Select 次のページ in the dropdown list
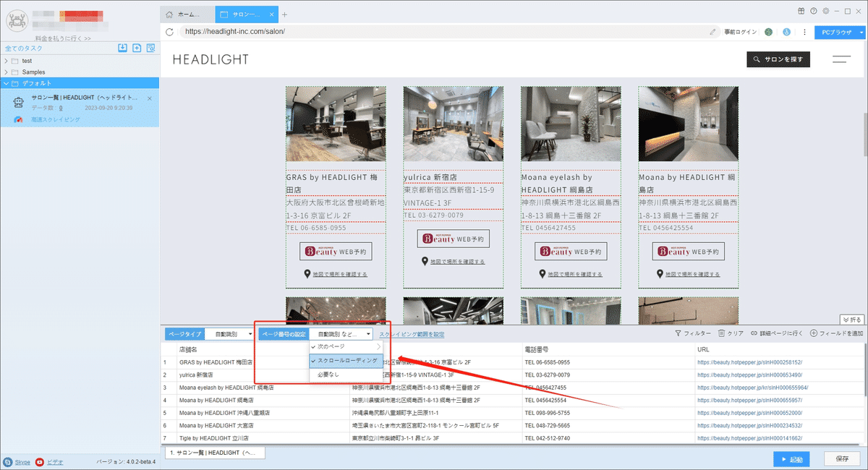 click(x=346, y=347)
